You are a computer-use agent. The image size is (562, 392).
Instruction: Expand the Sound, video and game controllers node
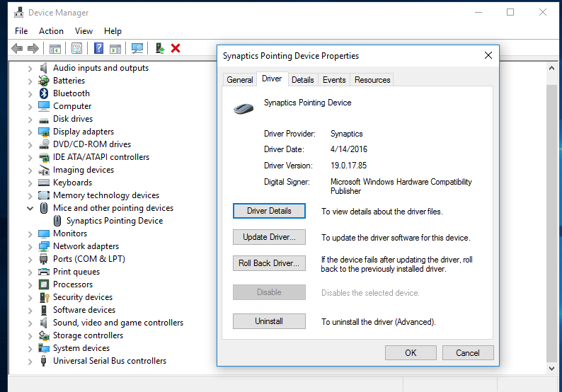tap(30, 323)
